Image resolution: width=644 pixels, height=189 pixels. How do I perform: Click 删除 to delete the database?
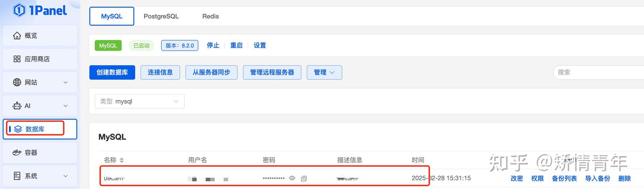click(x=624, y=178)
